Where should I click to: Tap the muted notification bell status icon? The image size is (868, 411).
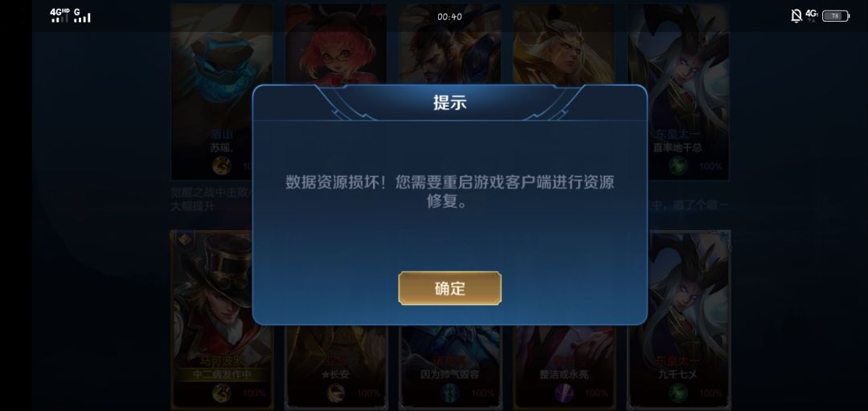click(x=796, y=15)
